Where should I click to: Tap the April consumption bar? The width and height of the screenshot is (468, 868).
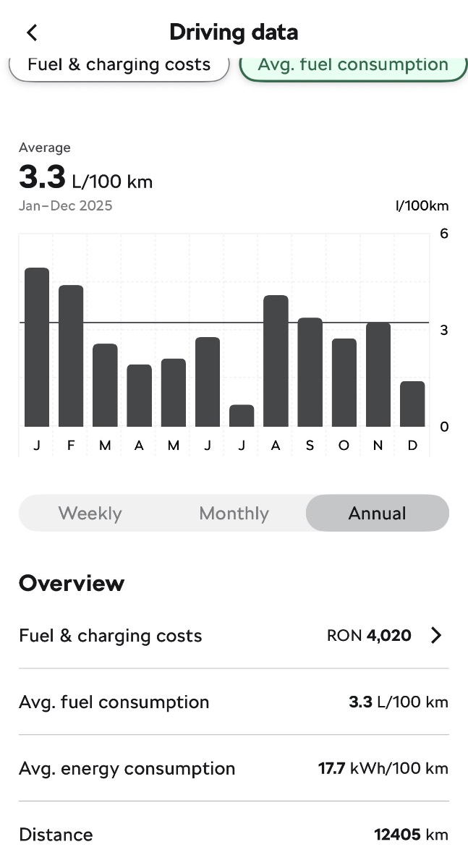(x=140, y=396)
